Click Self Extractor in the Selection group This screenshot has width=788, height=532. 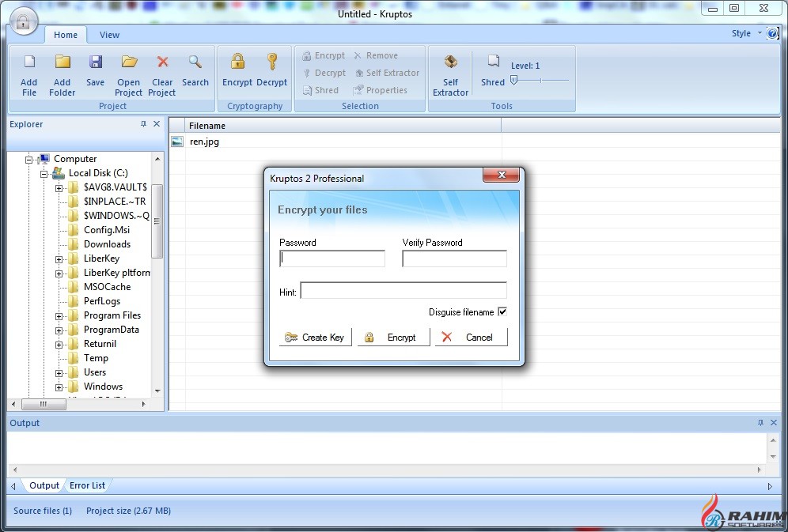coord(387,73)
